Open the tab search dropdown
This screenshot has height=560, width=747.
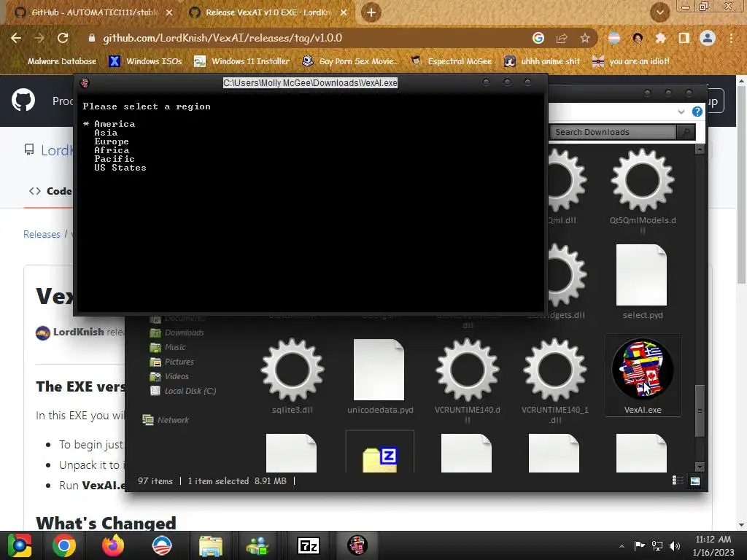(x=659, y=12)
